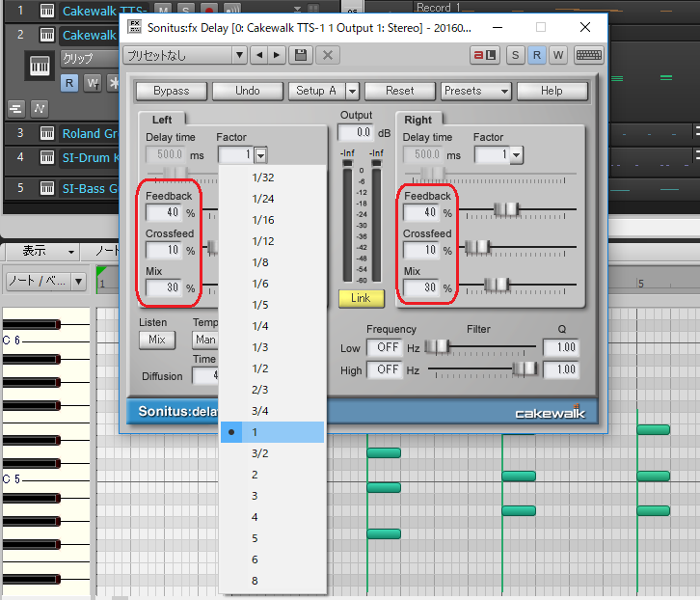Screen dimensions: 700x600
Task: Click track 1 instrument icon
Action: click(x=47, y=11)
